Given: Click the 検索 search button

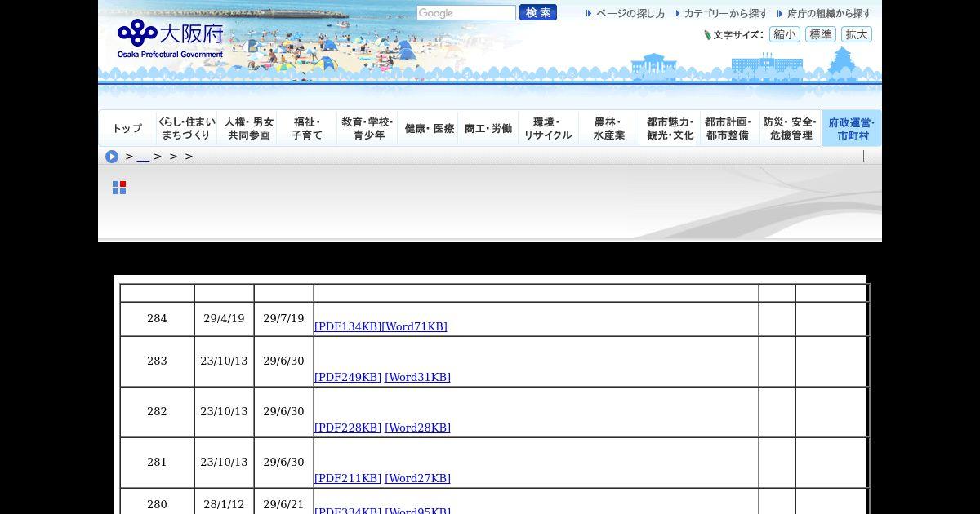Looking at the screenshot, I should pyautogui.click(x=538, y=12).
